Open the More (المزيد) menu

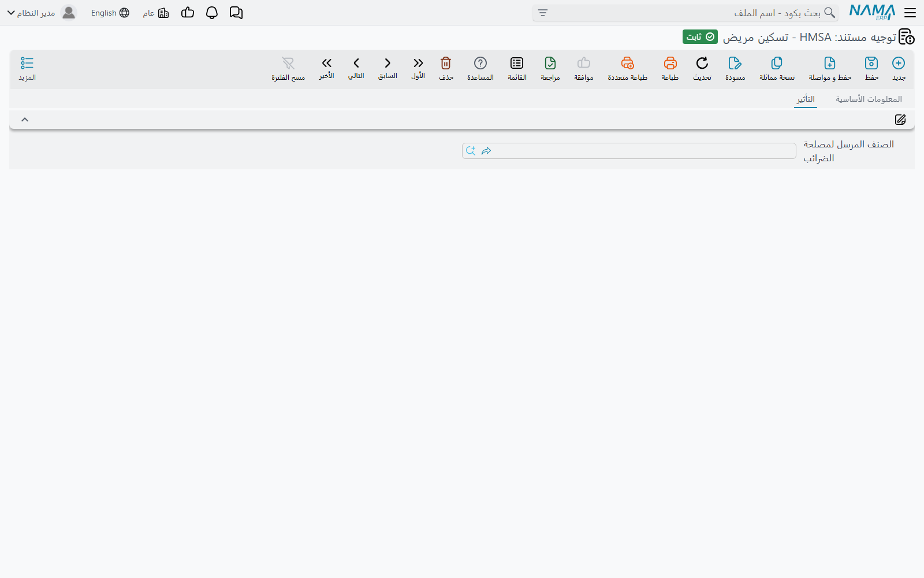pos(27,68)
